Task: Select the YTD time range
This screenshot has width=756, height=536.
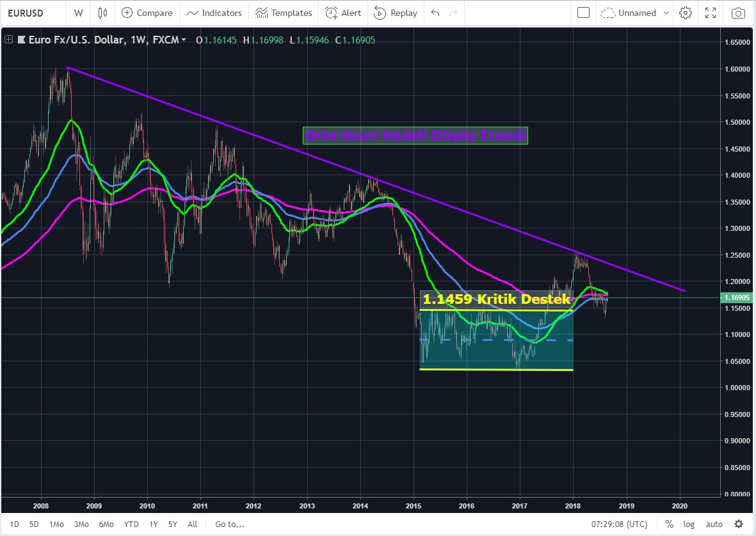Action: tap(131, 524)
